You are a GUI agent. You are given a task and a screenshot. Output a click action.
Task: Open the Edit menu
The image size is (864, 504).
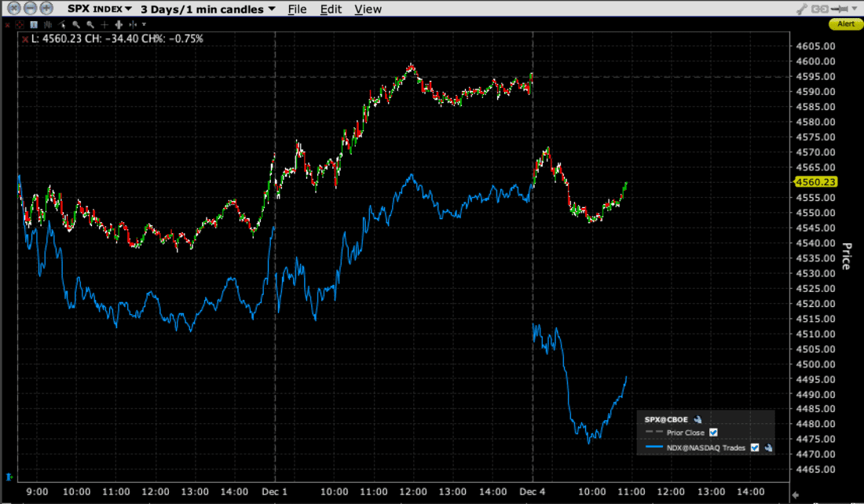[331, 9]
